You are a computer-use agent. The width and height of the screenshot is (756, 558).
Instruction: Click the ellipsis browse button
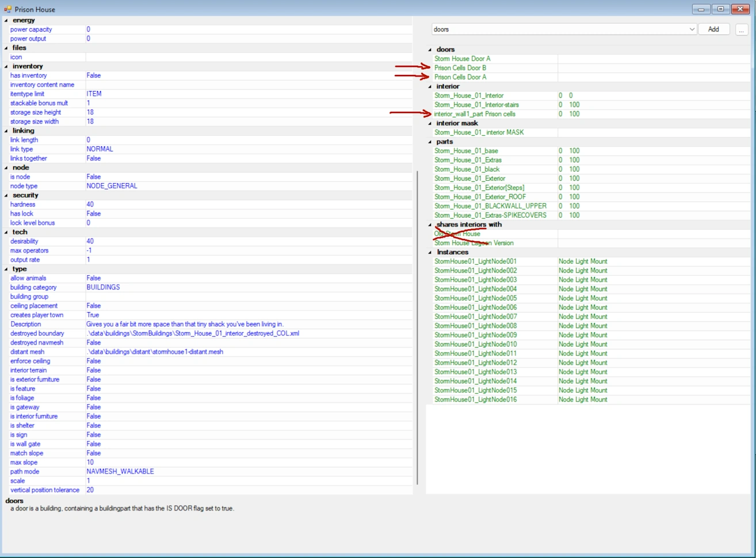point(741,29)
